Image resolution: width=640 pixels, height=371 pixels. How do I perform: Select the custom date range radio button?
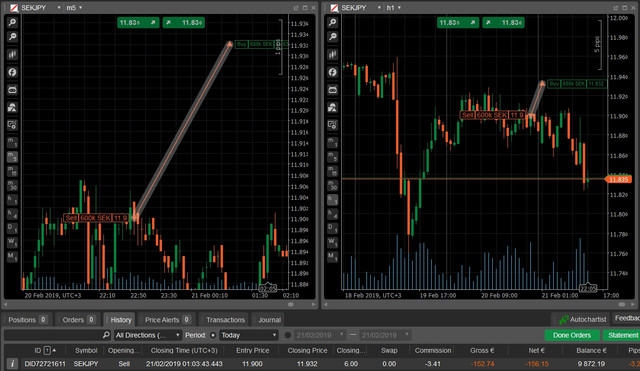click(288, 335)
